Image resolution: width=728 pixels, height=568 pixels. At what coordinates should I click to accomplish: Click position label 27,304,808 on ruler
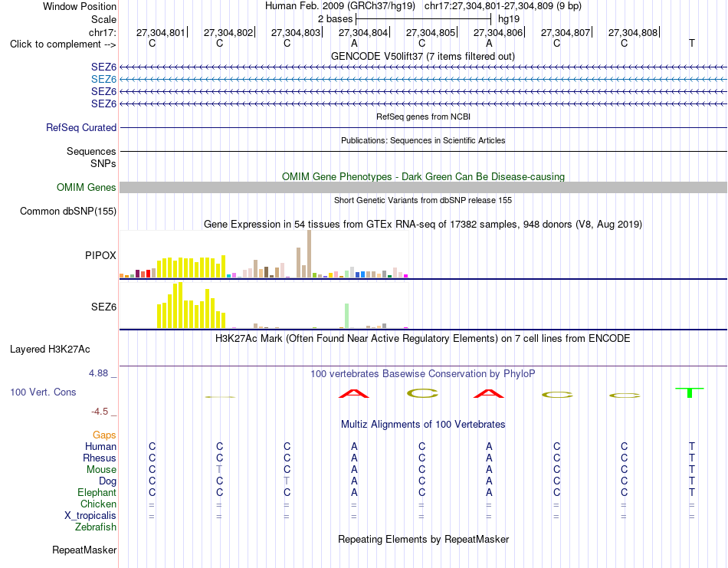[x=632, y=32]
